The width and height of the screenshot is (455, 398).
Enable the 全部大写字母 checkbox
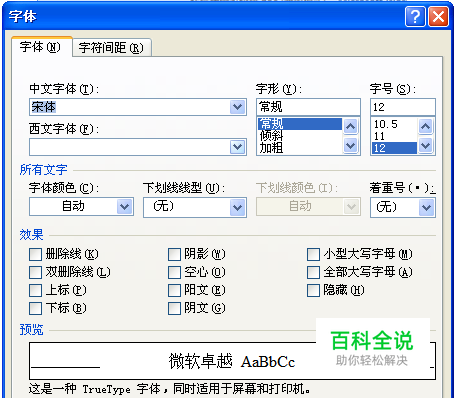click(313, 272)
